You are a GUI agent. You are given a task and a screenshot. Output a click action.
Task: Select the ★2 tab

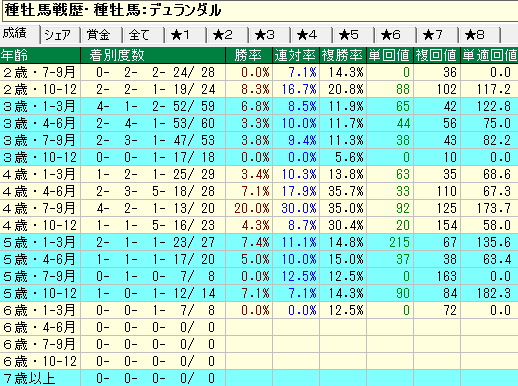228,35
